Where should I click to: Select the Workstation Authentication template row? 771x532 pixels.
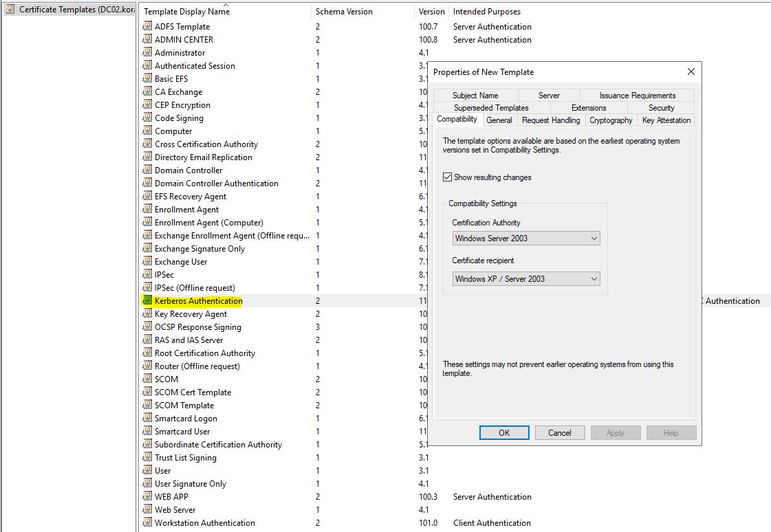[204, 523]
